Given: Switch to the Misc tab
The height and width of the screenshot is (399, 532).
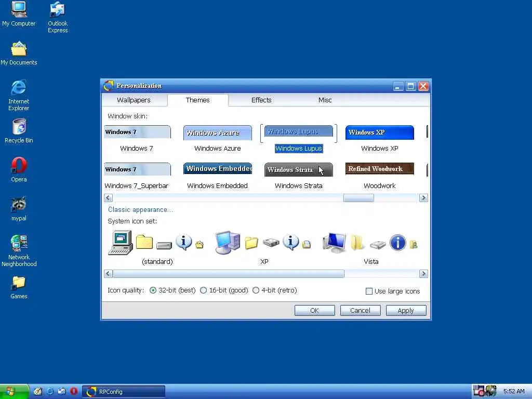Looking at the screenshot, I should point(325,100).
